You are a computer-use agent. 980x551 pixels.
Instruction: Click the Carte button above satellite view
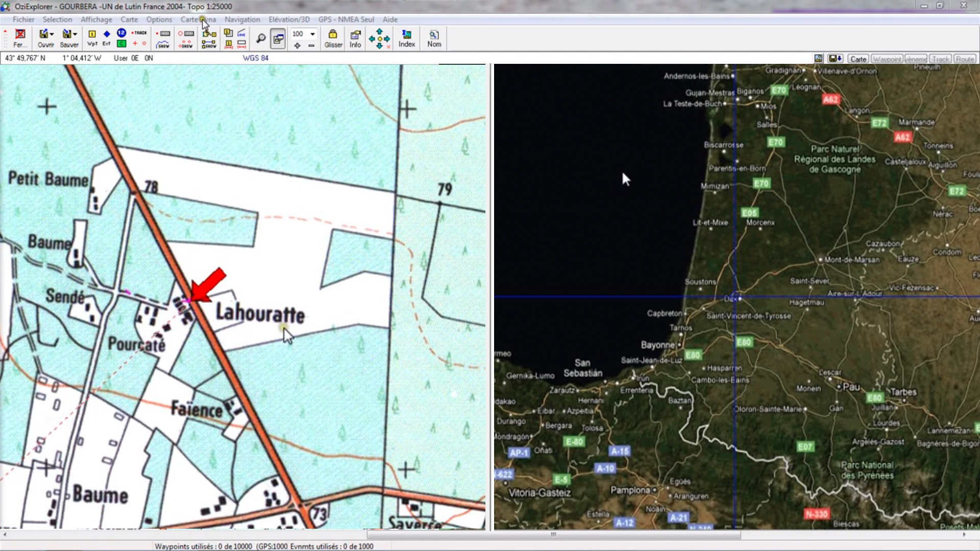pos(858,59)
